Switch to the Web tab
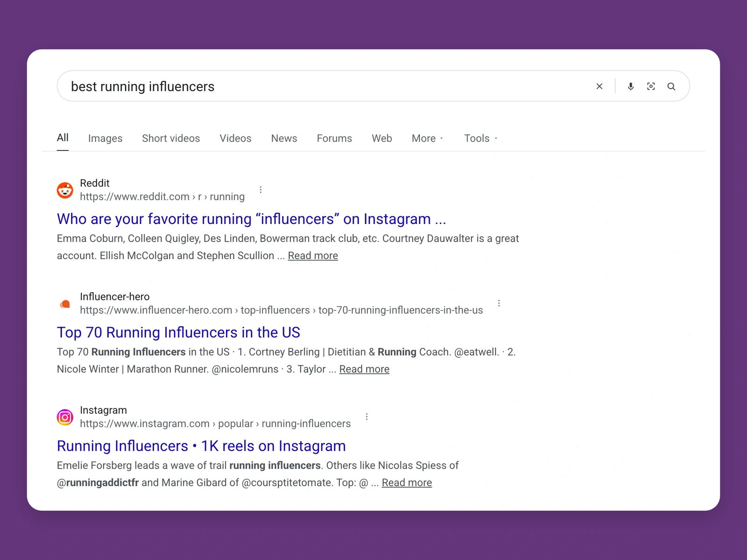This screenshot has height=560, width=747. (x=382, y=139)
